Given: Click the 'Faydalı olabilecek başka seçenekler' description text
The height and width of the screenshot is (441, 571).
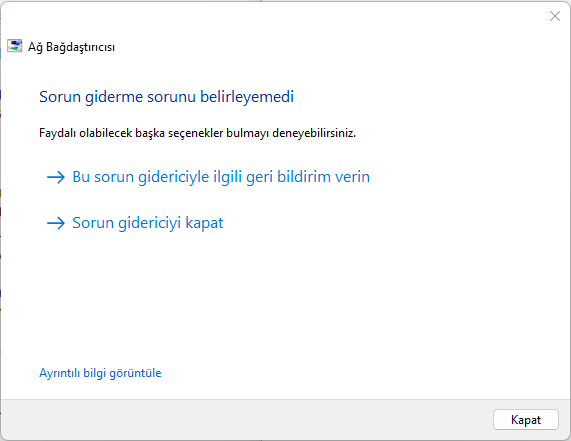Looking at the screenshot, I should coord(197,133).
